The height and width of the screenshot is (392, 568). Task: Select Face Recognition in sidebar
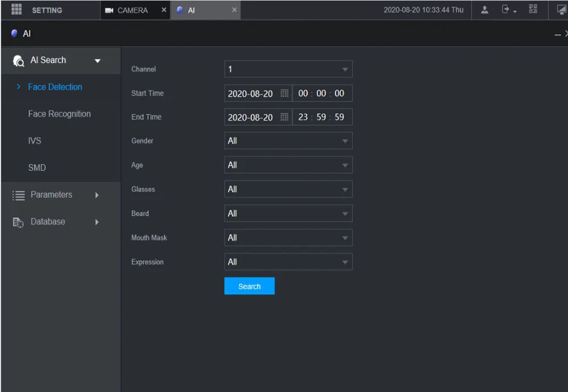click(x=60, y=114)
